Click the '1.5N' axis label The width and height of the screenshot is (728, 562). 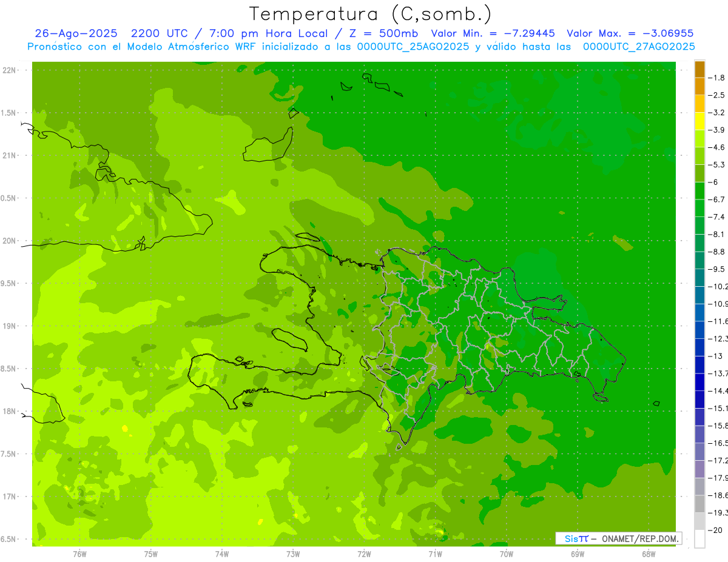pos(9,113)
